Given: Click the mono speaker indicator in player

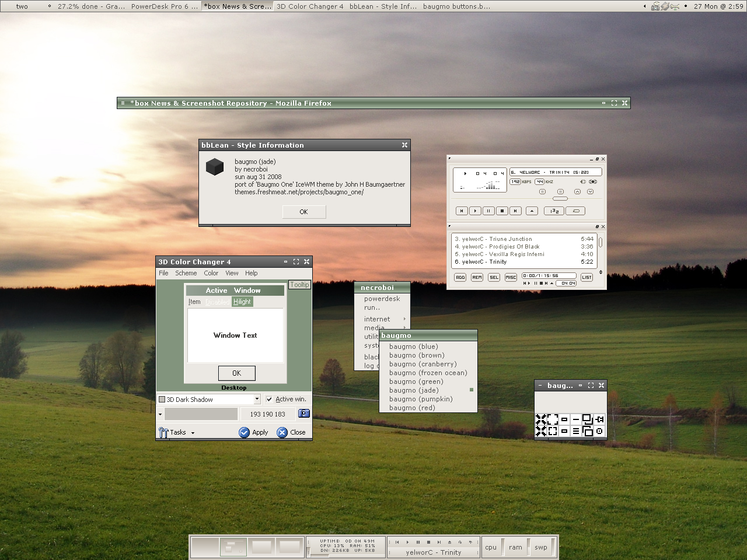Looking at the screenshot, I should [583, 181].
